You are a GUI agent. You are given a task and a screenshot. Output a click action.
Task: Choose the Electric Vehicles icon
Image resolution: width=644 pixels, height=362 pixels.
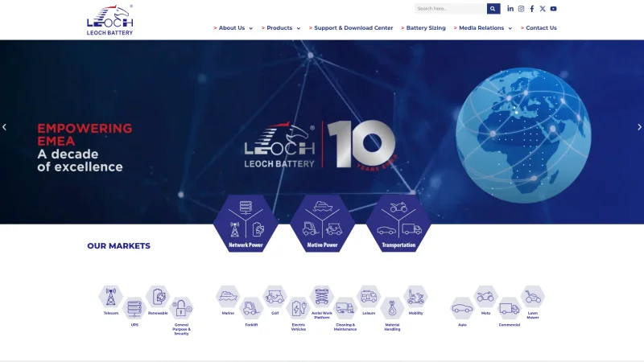tap(299, 308)
